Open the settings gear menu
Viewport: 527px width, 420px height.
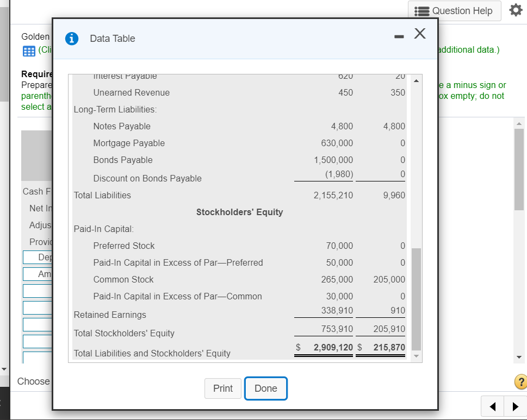(515, 11)
